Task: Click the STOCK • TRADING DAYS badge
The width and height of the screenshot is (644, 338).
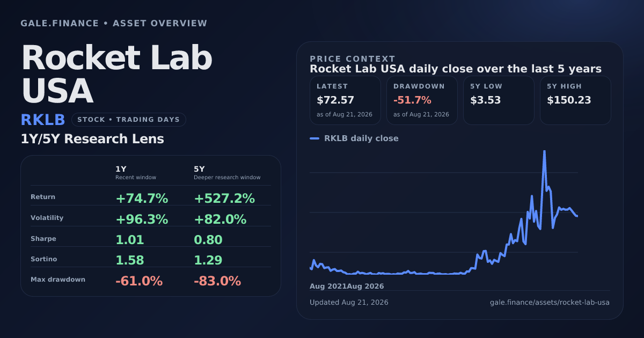Action: pos(128,120)
